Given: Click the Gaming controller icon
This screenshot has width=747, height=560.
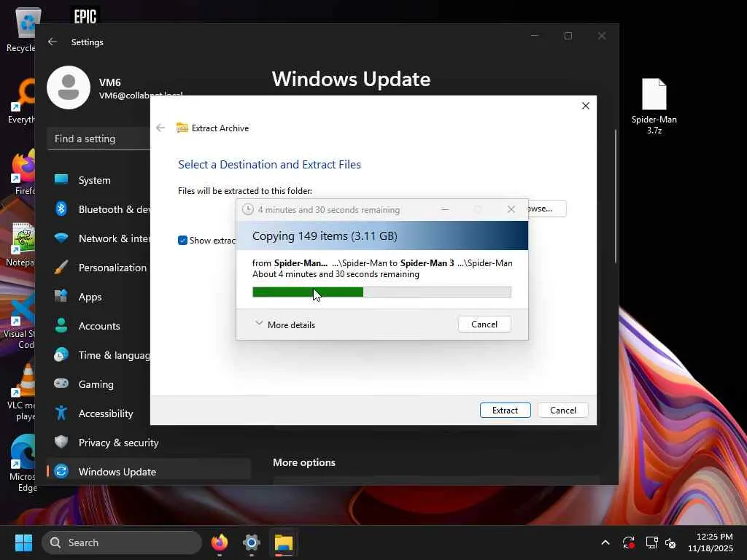Looking at the screenshot, I should 61,384.
